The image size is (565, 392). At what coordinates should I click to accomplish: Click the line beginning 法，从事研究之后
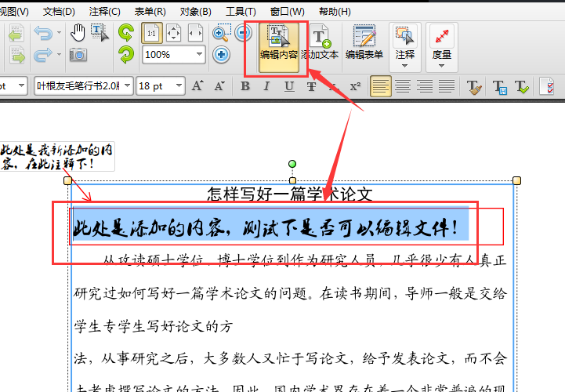click(x=291, y=358)
